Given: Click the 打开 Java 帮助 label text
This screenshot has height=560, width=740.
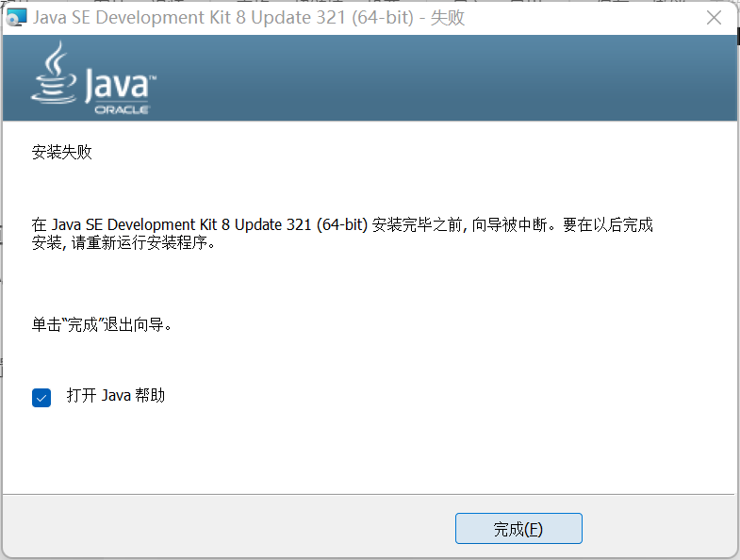Looking at the screenshot, I should click(x=116, y=395).
